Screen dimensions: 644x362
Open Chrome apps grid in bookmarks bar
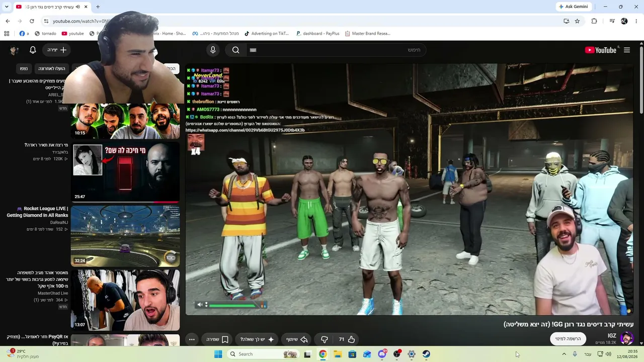pos(7,34)
